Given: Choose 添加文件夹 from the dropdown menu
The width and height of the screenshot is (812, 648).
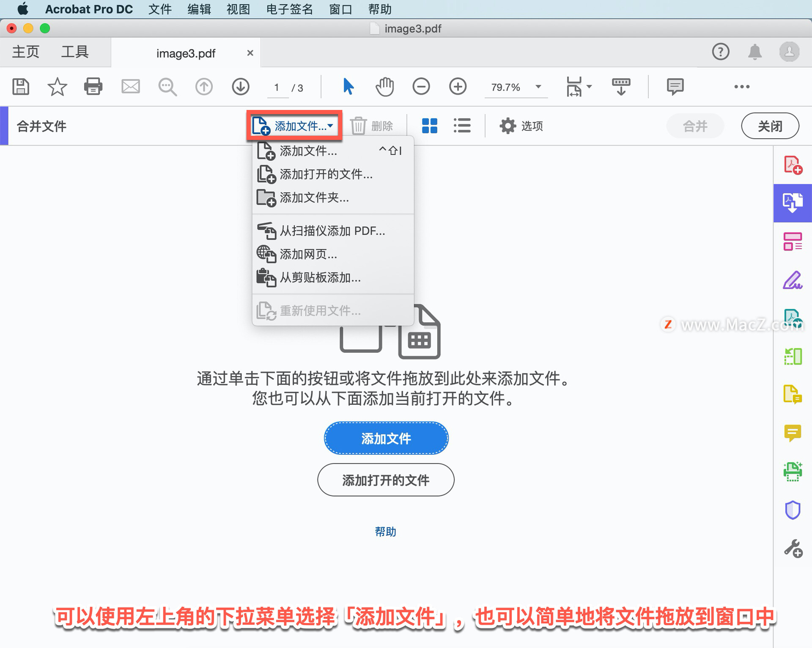Looking at the screenshot, I should point(314,198).
